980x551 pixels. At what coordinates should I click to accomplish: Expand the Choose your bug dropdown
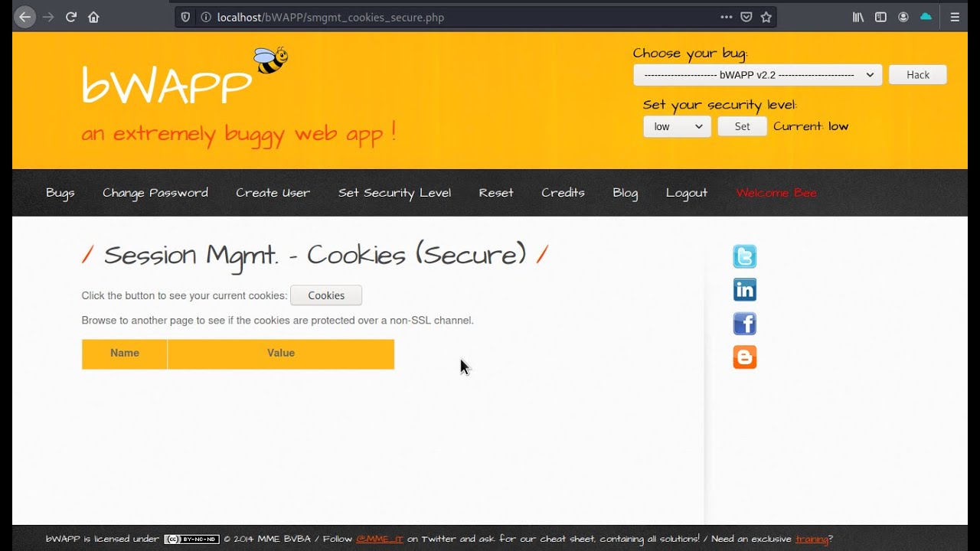click(x=758, y=75)
